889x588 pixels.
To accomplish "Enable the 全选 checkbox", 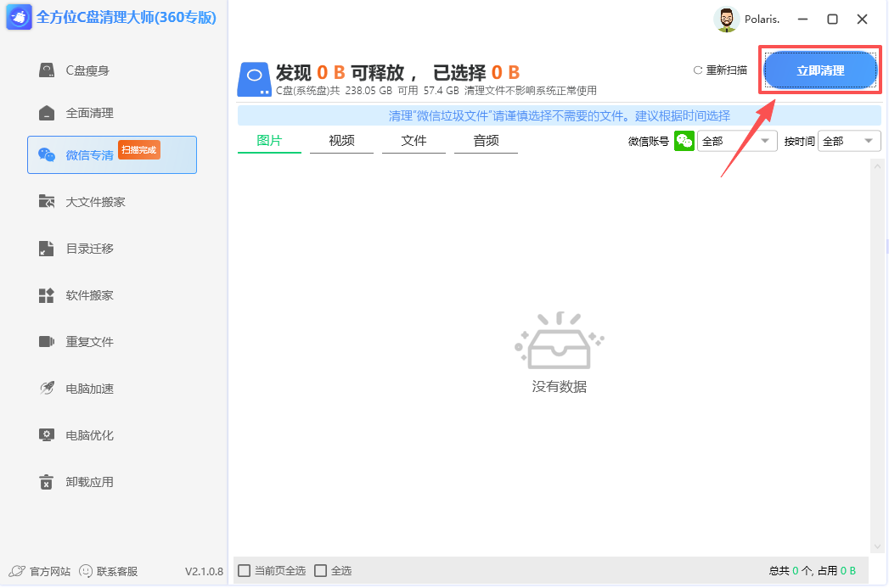I will tap(320, 571).
